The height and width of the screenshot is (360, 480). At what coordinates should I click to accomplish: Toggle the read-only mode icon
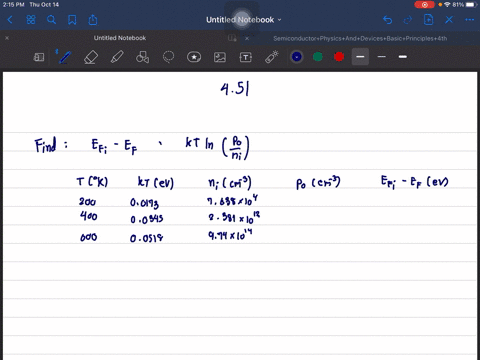click(x=39, y=57)
